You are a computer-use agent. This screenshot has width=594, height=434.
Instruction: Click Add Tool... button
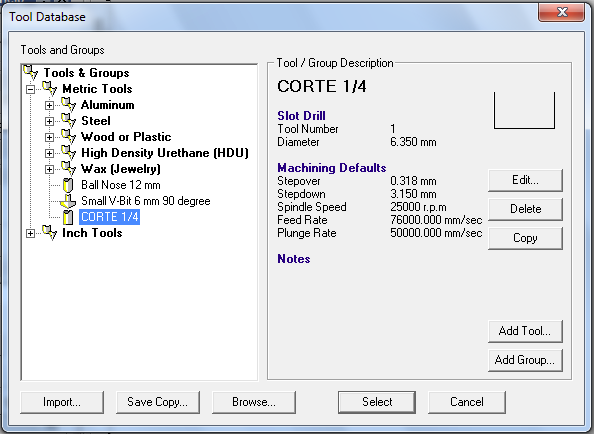pos(525,331)
